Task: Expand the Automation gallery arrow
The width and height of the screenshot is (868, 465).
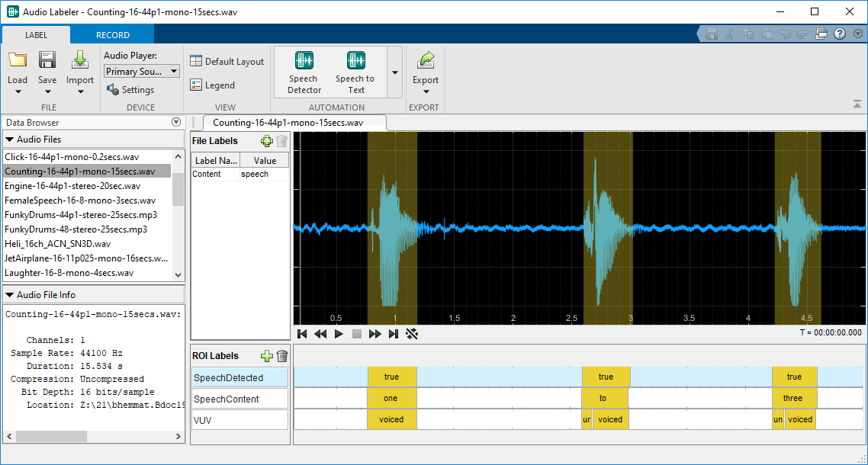Action: [394, 72]
